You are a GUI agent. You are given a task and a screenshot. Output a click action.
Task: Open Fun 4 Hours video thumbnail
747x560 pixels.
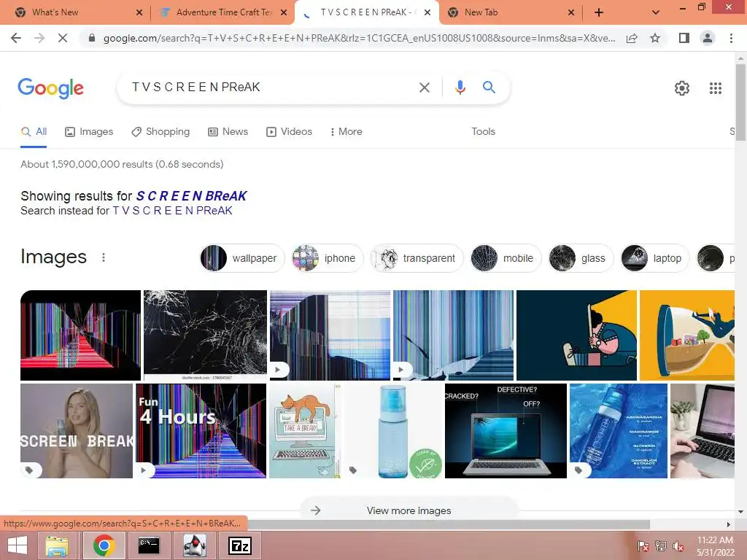coord(201,430)
